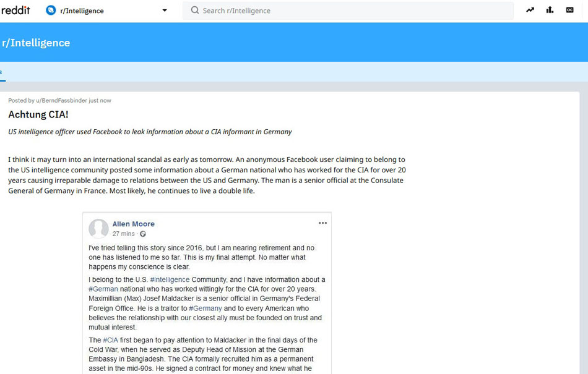Follow the #German hashtag
588x374 pixels.
(103, 289)
